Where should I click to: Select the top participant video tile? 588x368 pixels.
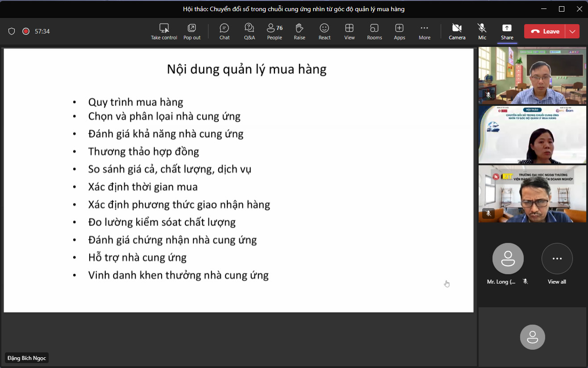(532, 75)
